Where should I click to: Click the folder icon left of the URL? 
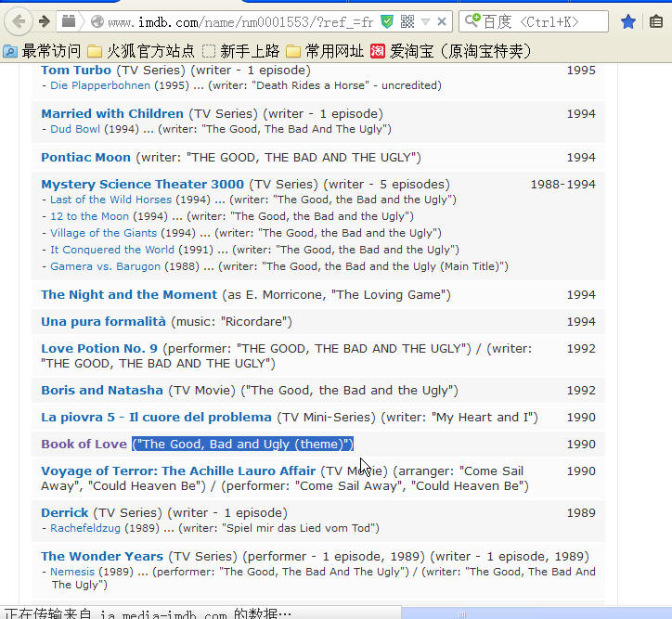pos(69,21)
